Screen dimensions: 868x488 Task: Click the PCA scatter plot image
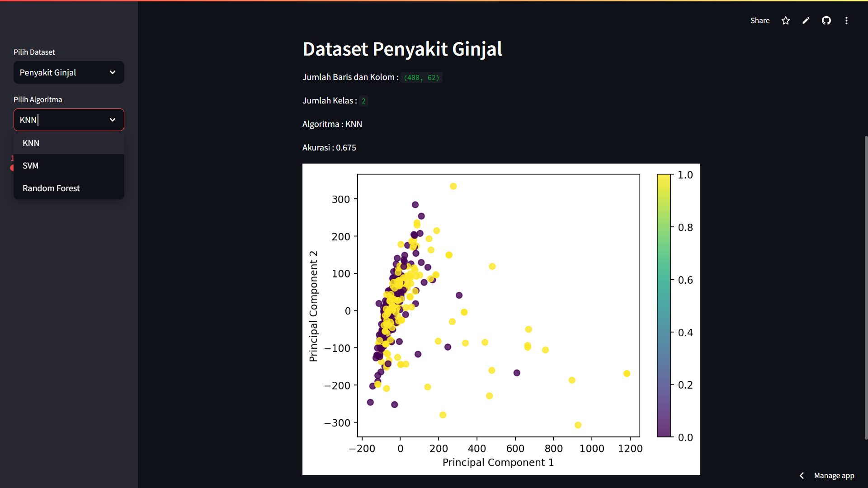point(501,319)
